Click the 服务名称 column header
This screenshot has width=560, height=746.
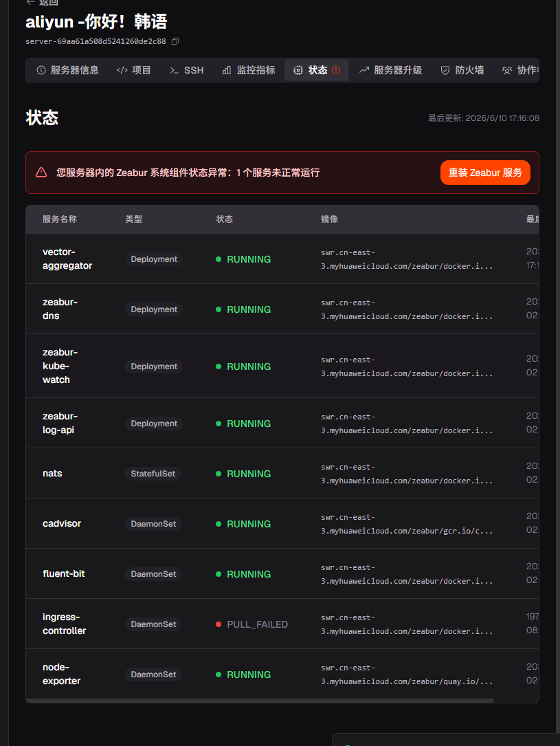[59, 219]
